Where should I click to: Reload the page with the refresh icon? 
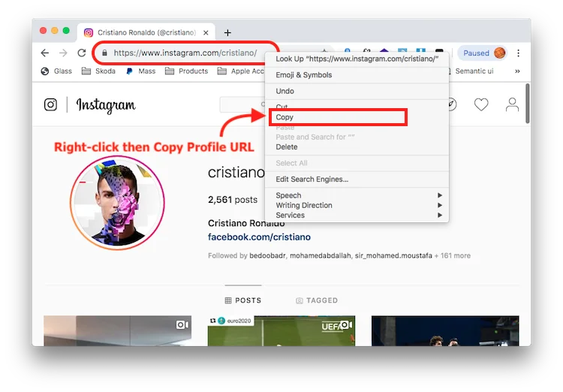(x=82, y=53)
